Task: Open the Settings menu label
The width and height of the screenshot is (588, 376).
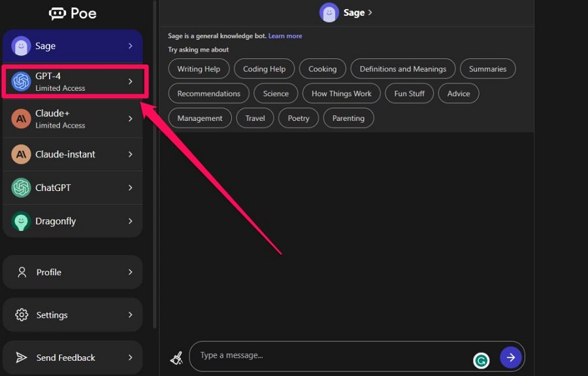Action: point(52,315)
